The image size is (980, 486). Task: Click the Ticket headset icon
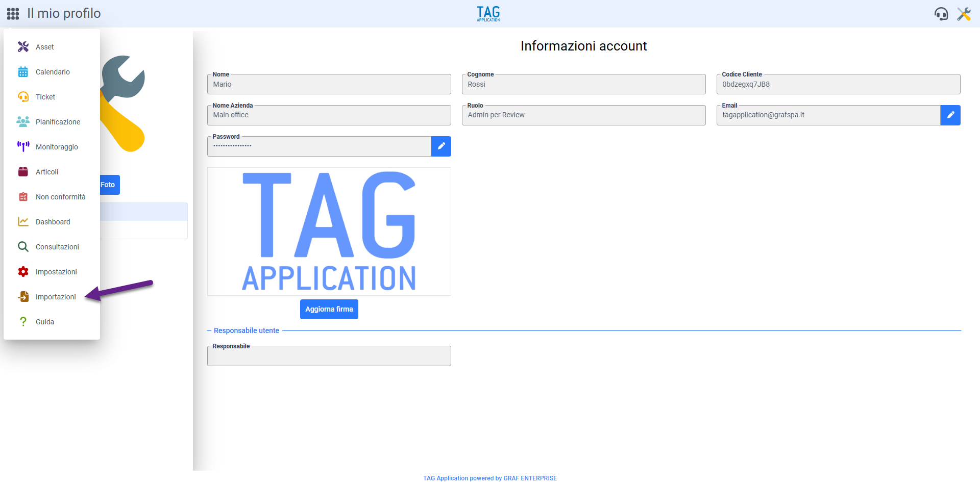click(x=23, y=97)
